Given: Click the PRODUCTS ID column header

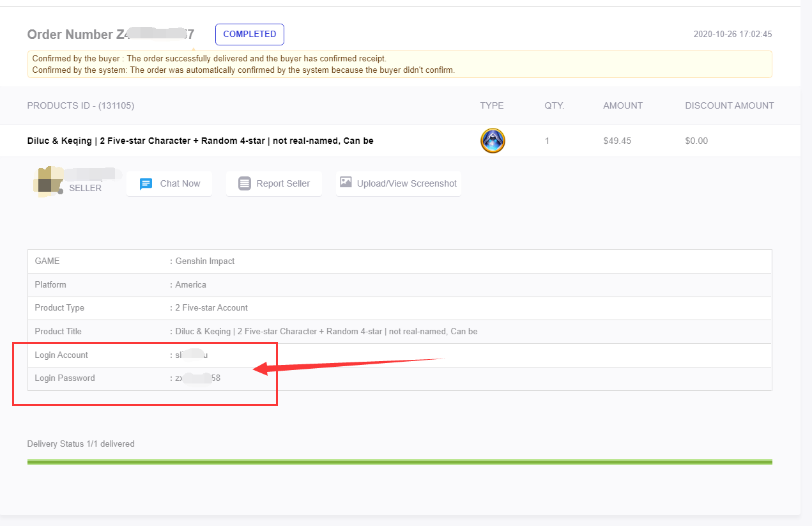Looking at the screenshot, I should click(x=80, y=105).
